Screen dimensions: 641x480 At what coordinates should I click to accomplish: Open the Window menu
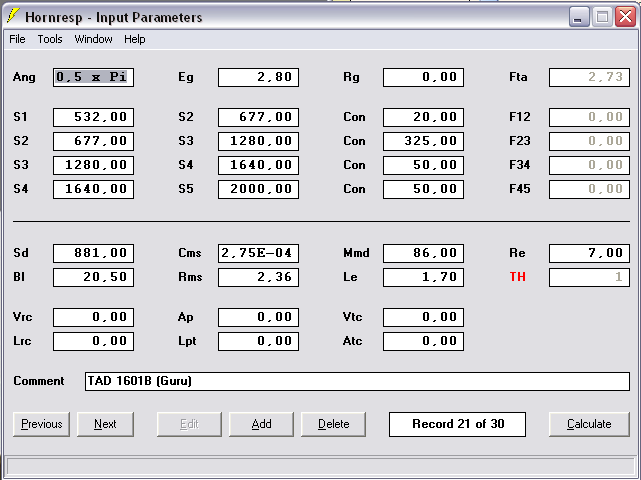coord(93,39)
